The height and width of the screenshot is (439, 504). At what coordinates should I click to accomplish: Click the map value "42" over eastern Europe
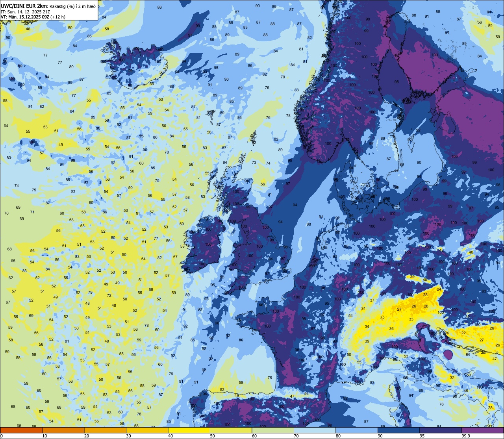(x=441, y=250)
